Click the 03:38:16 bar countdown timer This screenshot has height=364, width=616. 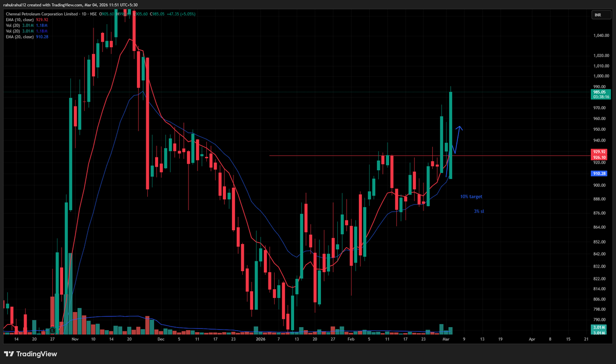point(600,96)
